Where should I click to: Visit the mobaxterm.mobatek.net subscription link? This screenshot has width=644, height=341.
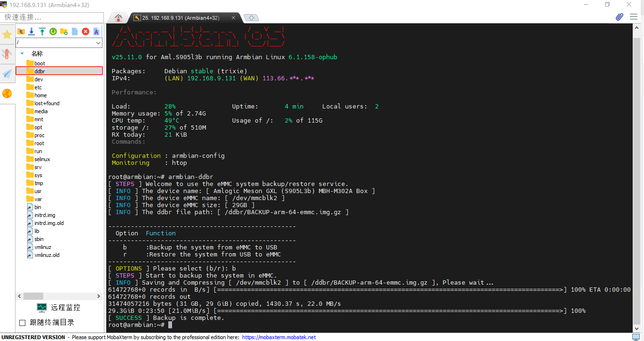coord(279,337)
